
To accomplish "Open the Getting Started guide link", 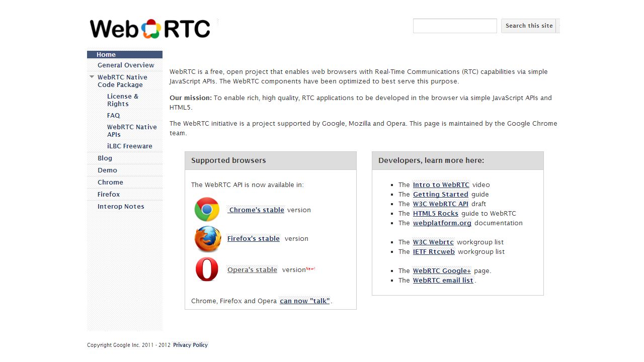I will point(441,195).
